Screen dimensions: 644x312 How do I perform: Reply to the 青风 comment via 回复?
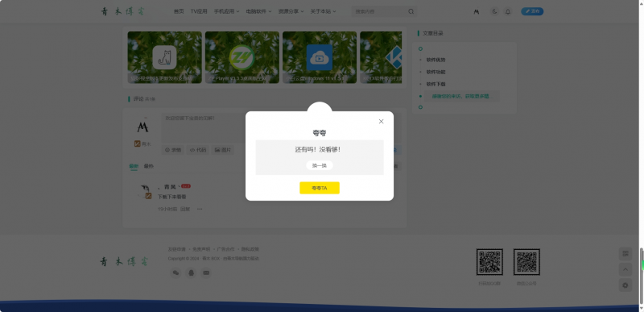point(185,210)
